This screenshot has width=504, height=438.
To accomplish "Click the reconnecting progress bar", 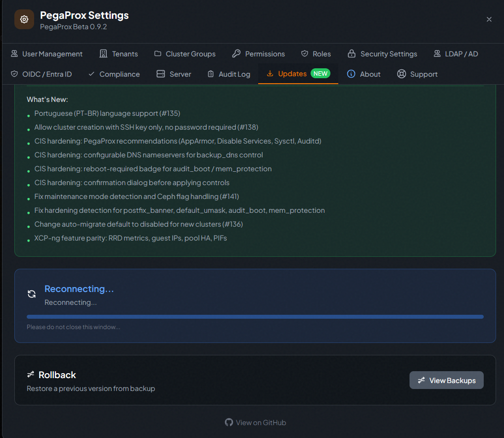I will click(x=255, y=317).
